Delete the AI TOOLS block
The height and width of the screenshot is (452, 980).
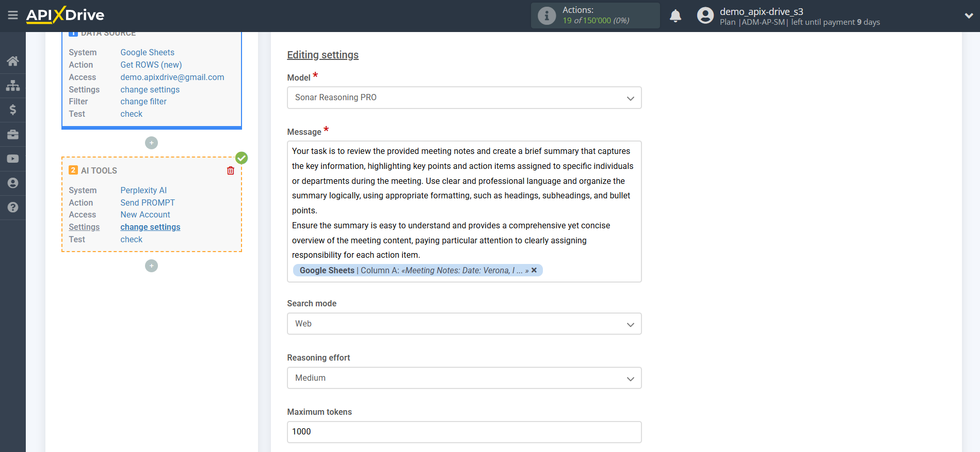[x=231, y=170]
